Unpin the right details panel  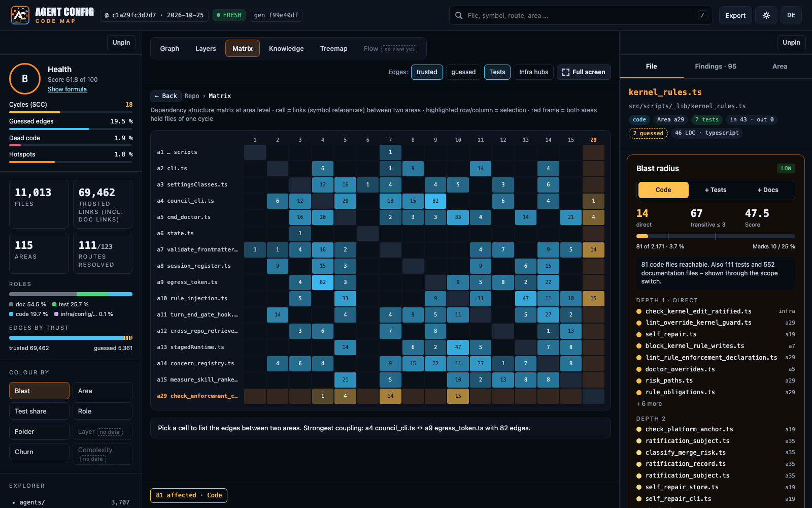point(791,43)
